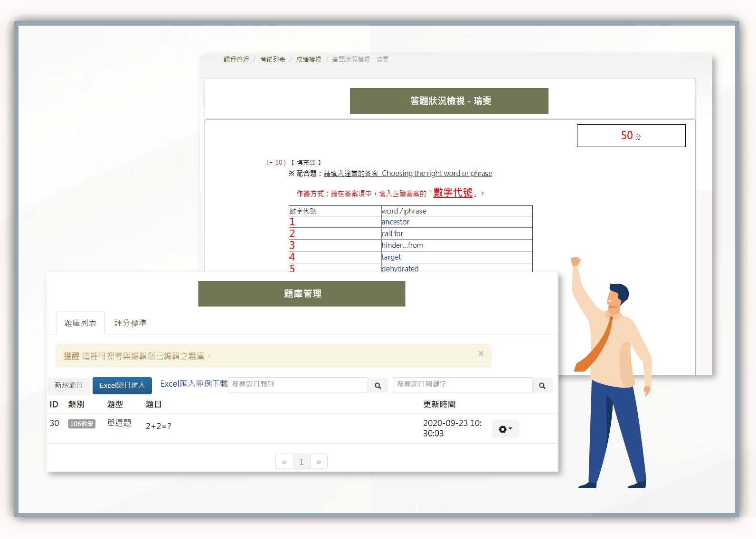The height and width of the screenshot is (539, 756).
Task: Focus the 搜尋題目關鍵字 input field
Action: click(x=462, y=384)
